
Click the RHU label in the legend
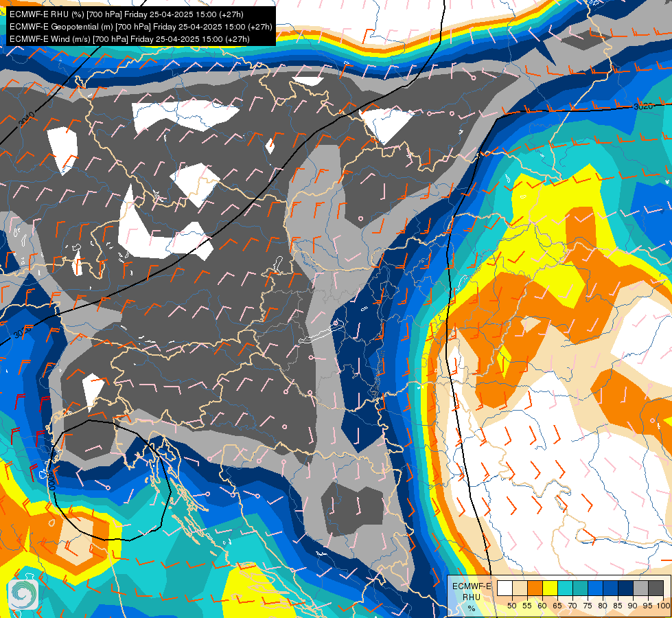(x=472, y=597)
